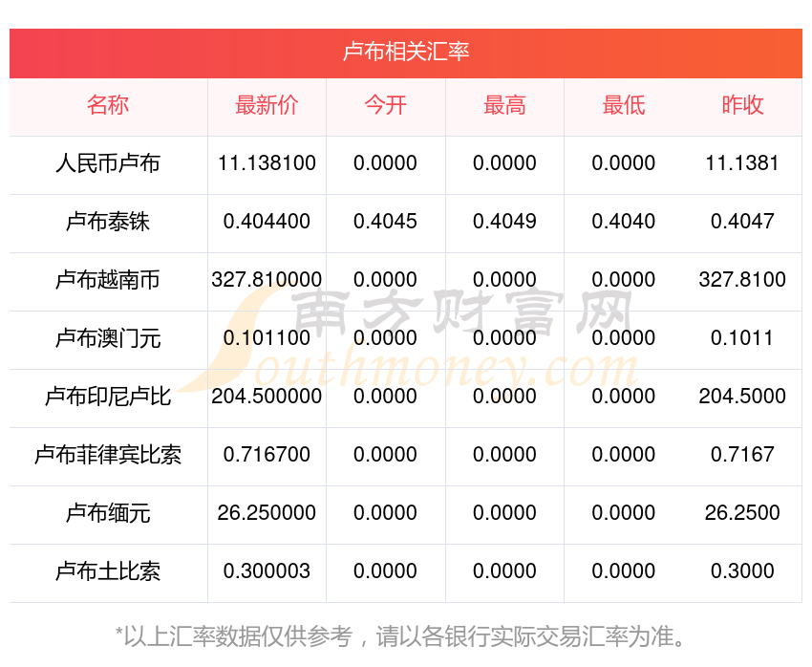Click previous close 327.8100
This screenshot has width=812, height=667.
pos(742,280)
